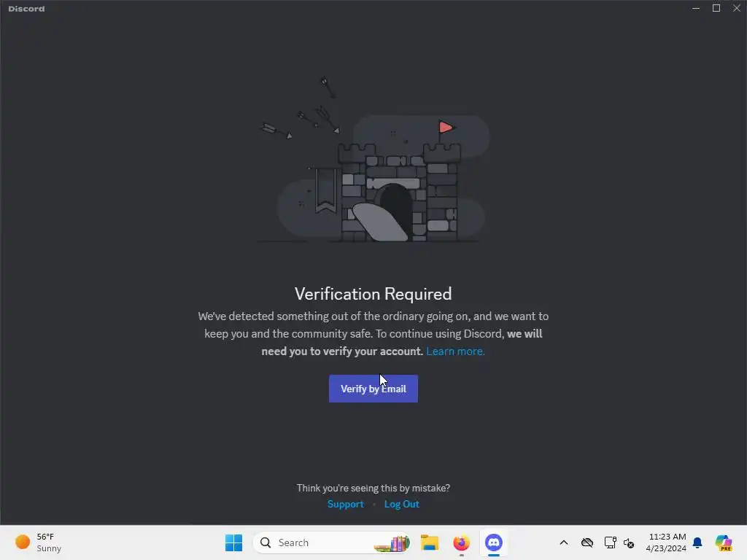Launch Firefox from the taskbar
This screenshot has height=560, width=747.
tap(461, 542)
